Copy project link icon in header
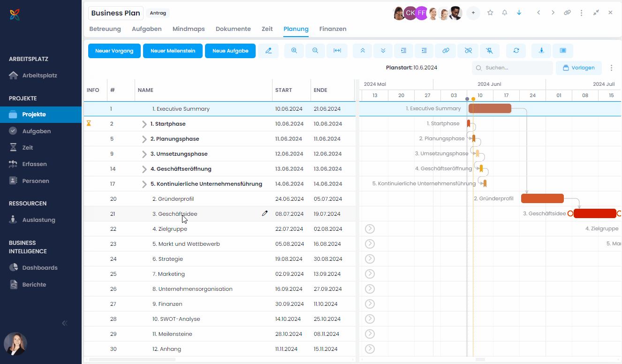Image resolution: width=622 pixels, height=364 pixels. pos(568,13)
